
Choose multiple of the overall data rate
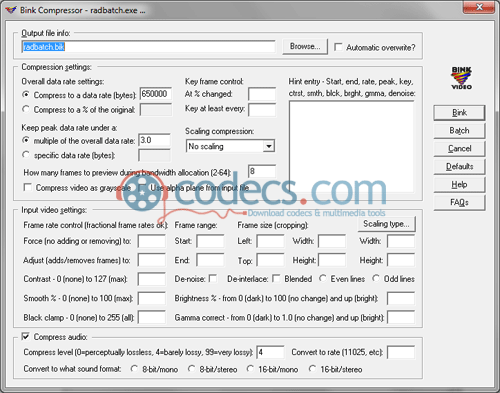coord(26,140)
